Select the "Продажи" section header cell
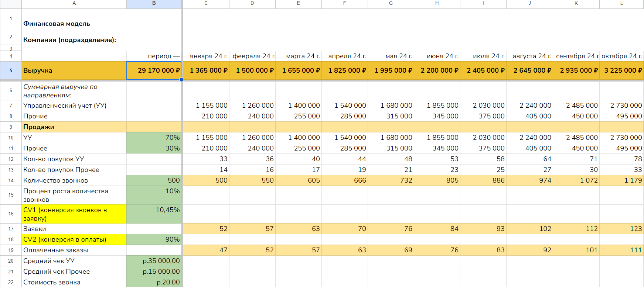The image size is (644, 287). tap(74, 127)
